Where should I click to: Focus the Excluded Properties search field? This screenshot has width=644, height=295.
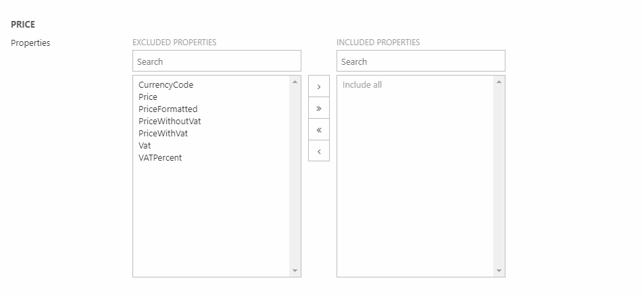click(x=216, y=61)
